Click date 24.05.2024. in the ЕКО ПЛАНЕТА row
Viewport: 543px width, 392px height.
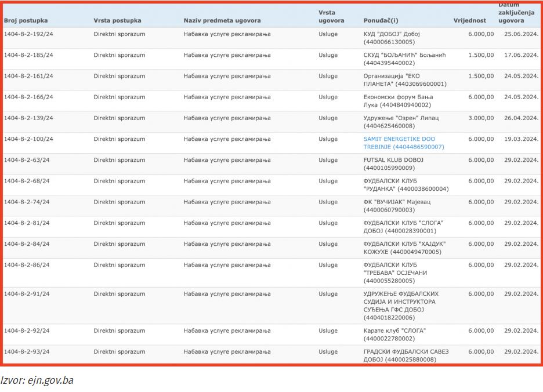[x=521, y=76]
